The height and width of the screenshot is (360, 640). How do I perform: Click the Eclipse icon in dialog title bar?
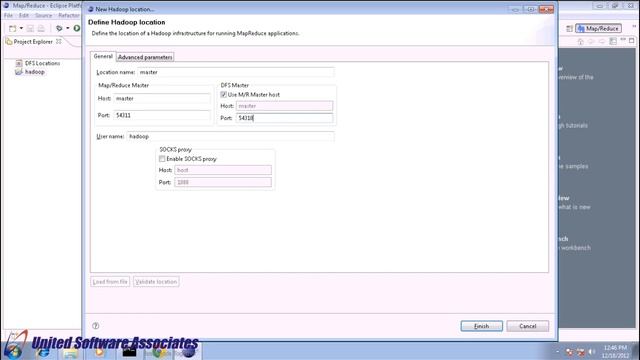click(91, 9)
